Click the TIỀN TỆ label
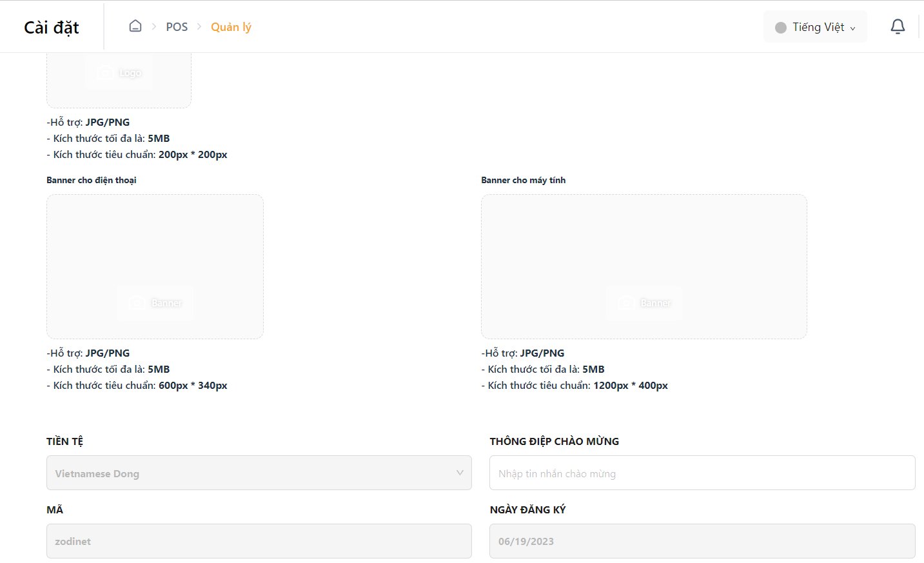Screen dimensions: 924x563 coord(64,441)
